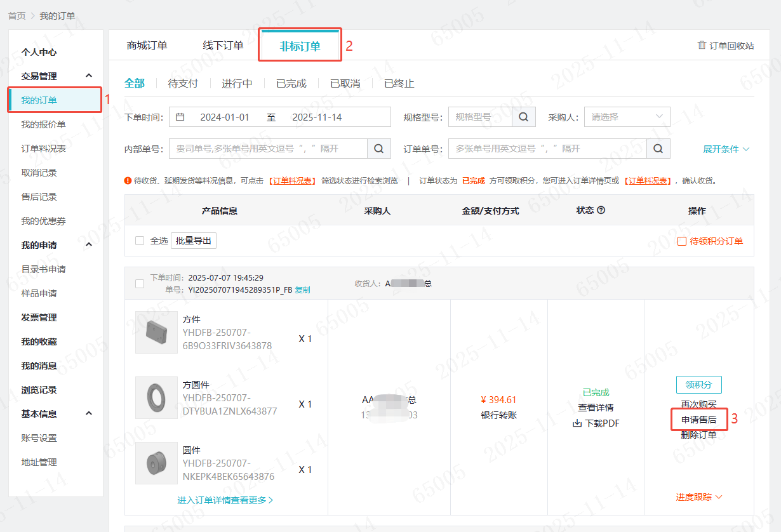Click the search icon beside 规格型号 field
Screen dimensions: 781x532
tap(523, 117)
